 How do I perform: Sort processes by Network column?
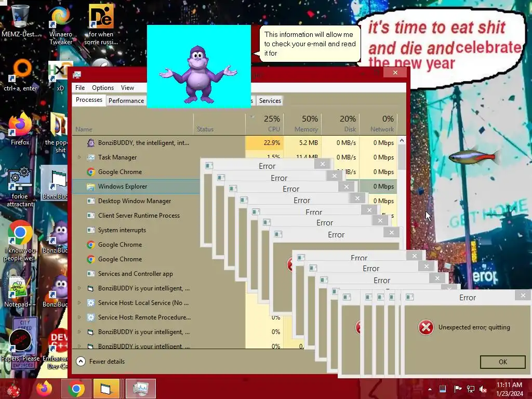[379, 124]
